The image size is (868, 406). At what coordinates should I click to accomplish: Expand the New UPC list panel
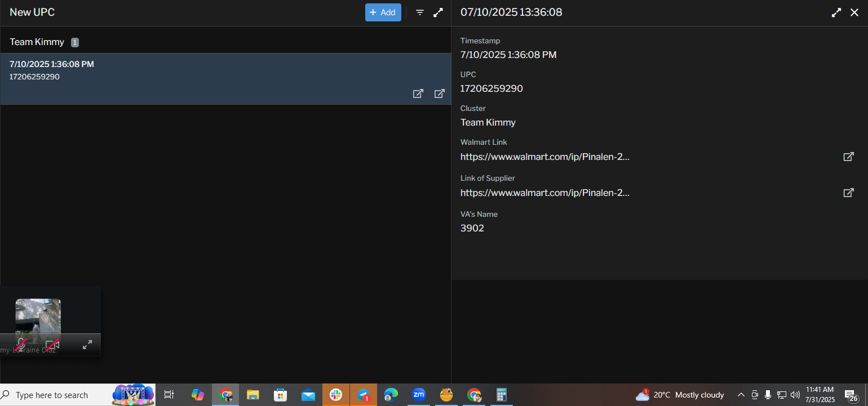(438, 12)
